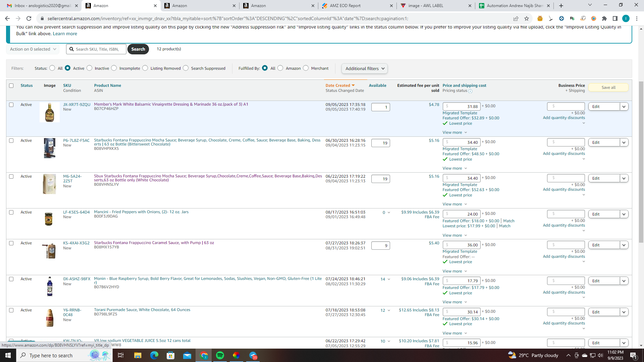Open the notification center icon
The height and width of the screenshot is (362, 644).
click(x=634, y=355)
